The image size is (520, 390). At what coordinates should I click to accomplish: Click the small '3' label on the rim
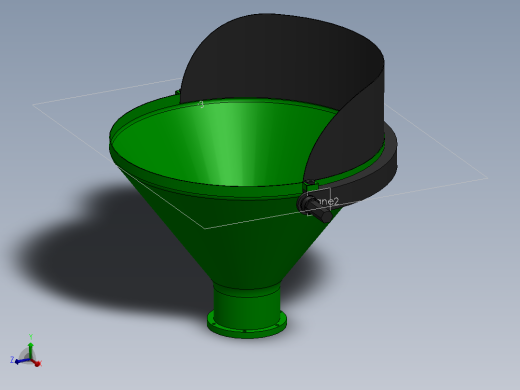pyautogui.click(x=201, y=105)
